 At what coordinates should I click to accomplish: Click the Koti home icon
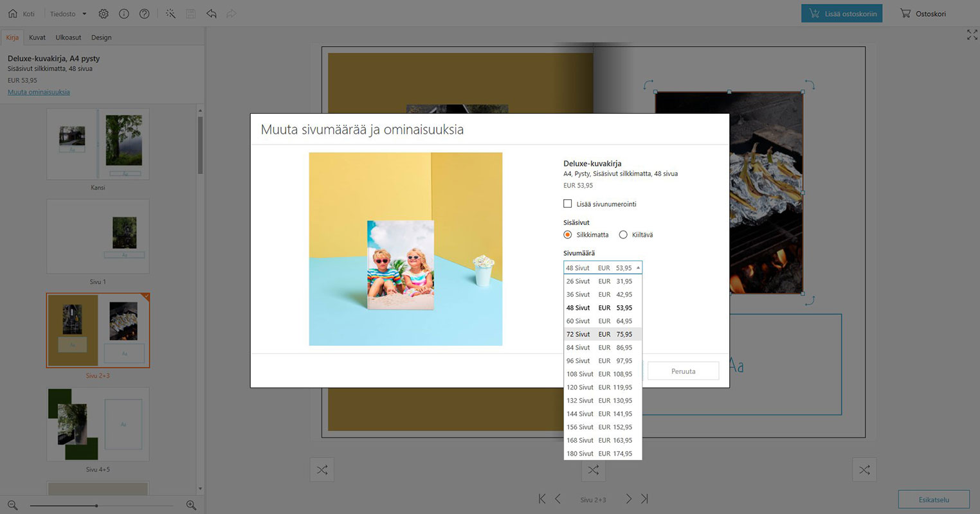click(x=13, y=13)
